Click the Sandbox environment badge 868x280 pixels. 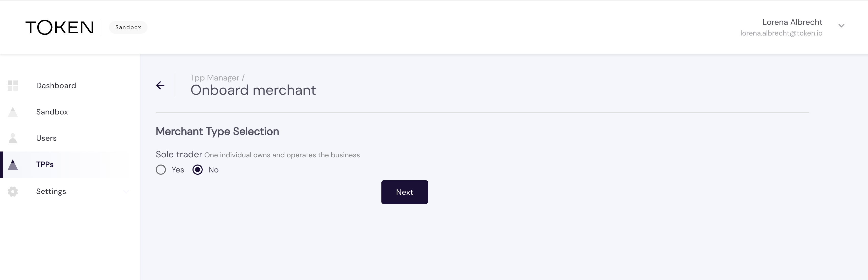(128, 27)
